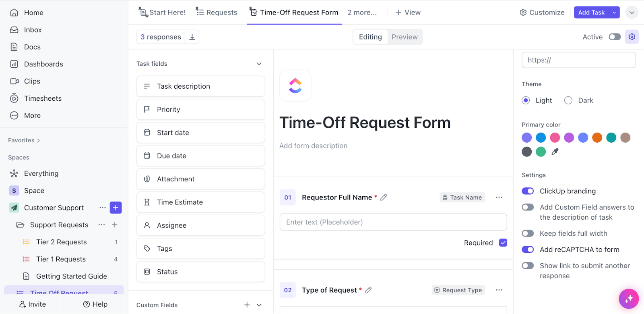644x314 pixels.
Task: Collapse the Task fields panel
Action: pyautogui.click(x=259, y=64)
